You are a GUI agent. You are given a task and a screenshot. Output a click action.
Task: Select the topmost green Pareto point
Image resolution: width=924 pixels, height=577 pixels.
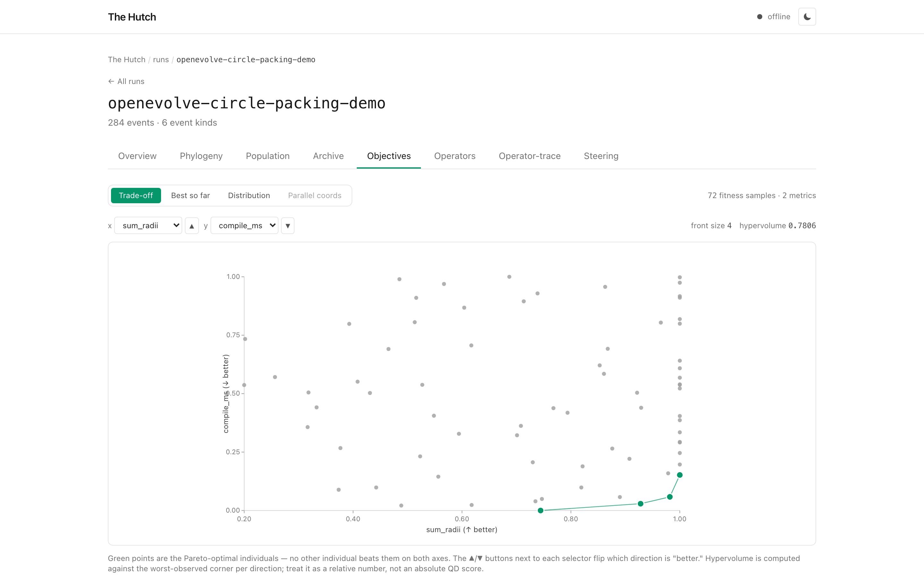(680, 475)
